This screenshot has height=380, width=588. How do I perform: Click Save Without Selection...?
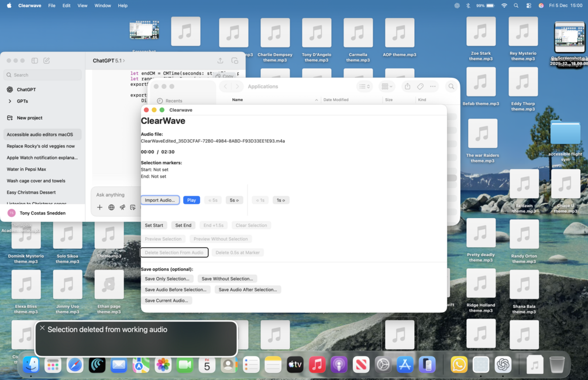[227, 279]
